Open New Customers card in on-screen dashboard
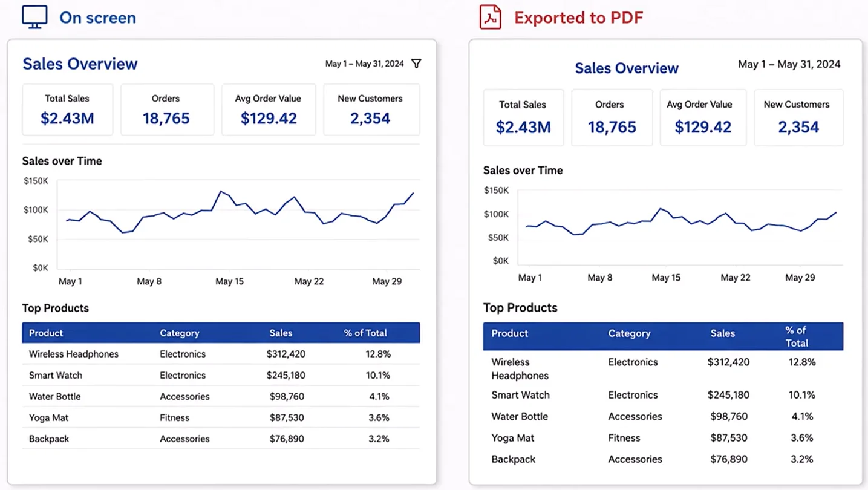 (371, 109)
